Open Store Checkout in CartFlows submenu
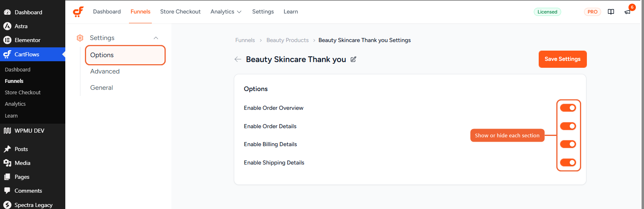The height and width of the screenshot is (209, 644). tap(22, 92)
